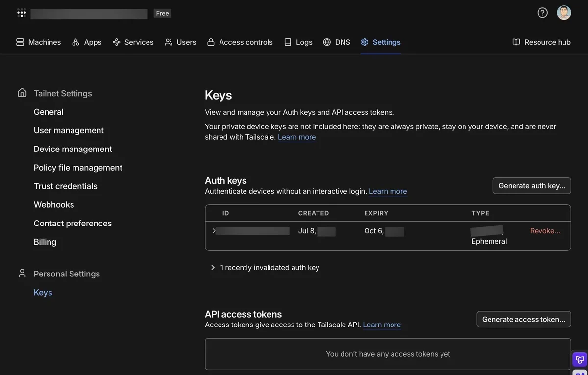Click the Machines server icon
588x375 pixels.
[20, 42]
